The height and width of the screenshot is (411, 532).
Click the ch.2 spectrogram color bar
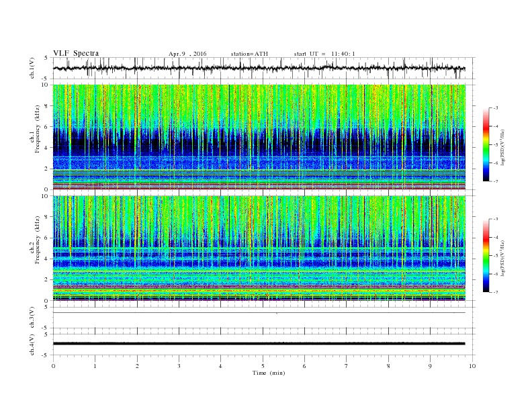[x=486, y=255]
